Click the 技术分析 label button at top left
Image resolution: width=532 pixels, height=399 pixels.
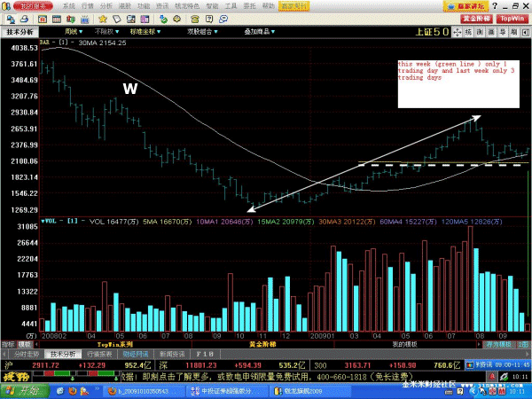pos(20,32)
